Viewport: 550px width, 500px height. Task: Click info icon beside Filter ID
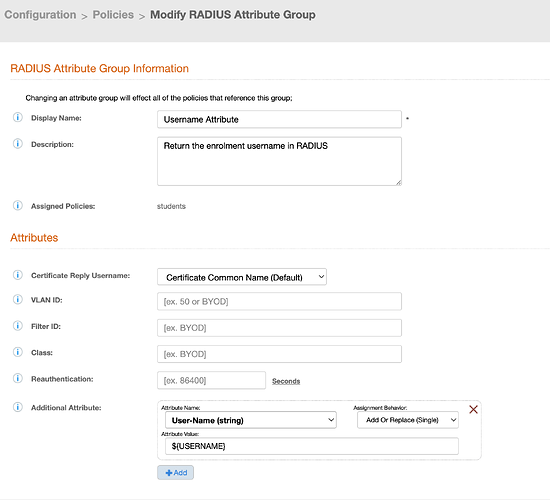(x=18, y=326)
